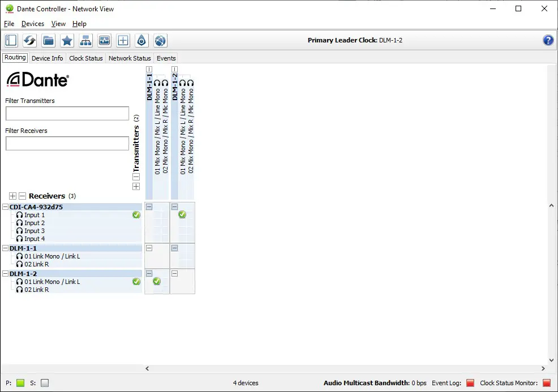558x392 pixels.
Task: Click headphone icon beside Input 1
Action: [x=20, y=215]
